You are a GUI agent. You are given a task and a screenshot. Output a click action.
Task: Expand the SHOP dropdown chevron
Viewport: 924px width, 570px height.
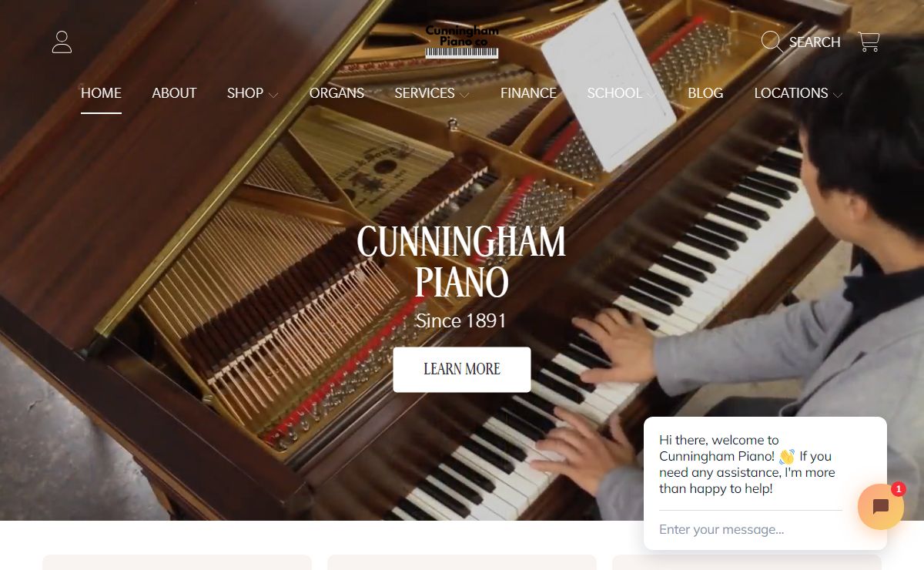273,95
